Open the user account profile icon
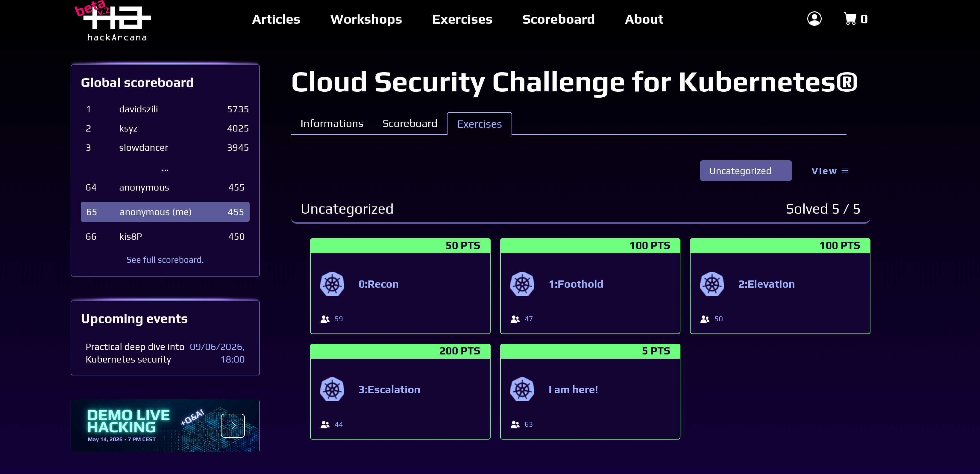Image resolution: width=980 pixels, height=474 pixels. pos(814,19)
